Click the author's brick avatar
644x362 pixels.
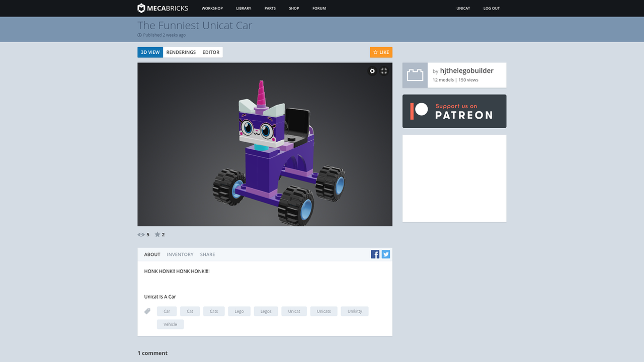pos(415,75)
